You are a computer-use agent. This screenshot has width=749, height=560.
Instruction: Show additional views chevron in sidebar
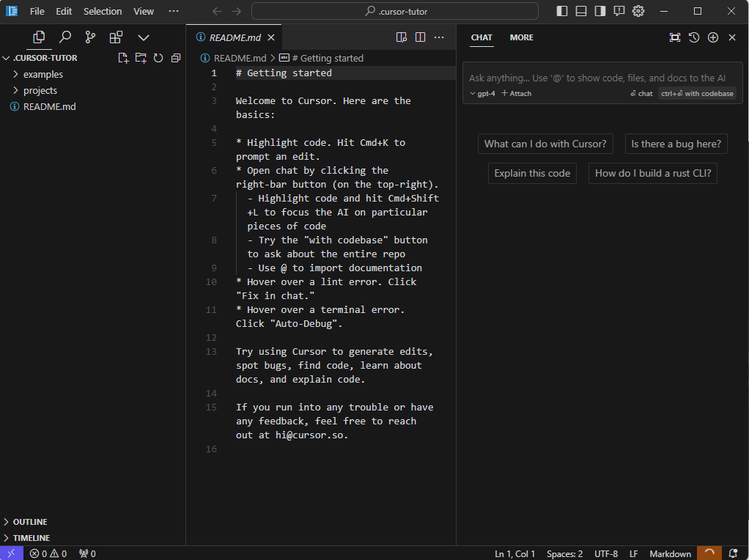coord(144,37)
